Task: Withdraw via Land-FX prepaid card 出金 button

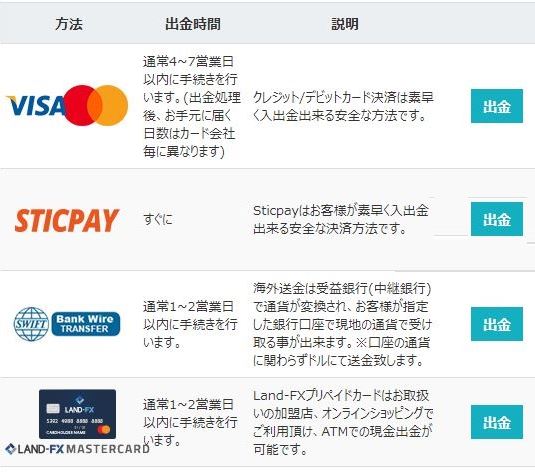Action: (497, 422)
